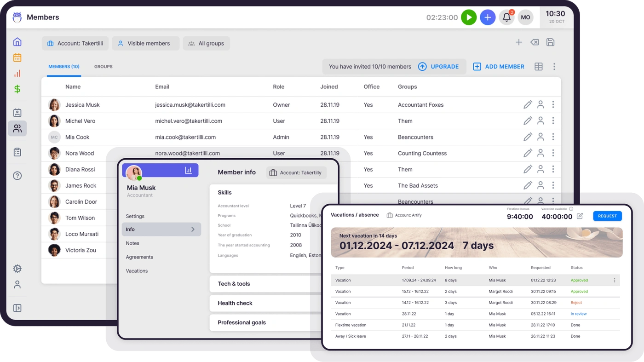Open Diana Rossi profile person icon
This screenshot has width=644, height=362.
point(540,169)
